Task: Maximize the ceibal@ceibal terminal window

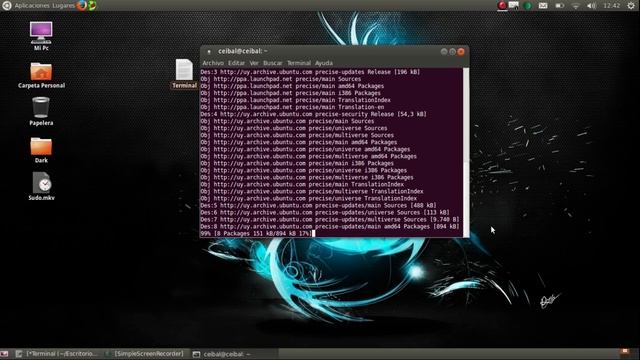Action: 452,51
